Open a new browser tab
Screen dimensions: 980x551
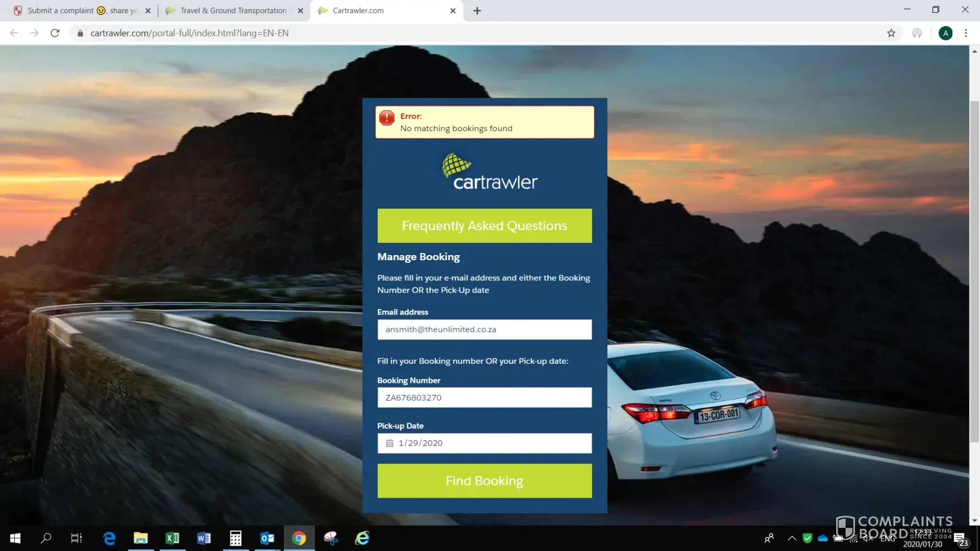[x=477, y=10]
